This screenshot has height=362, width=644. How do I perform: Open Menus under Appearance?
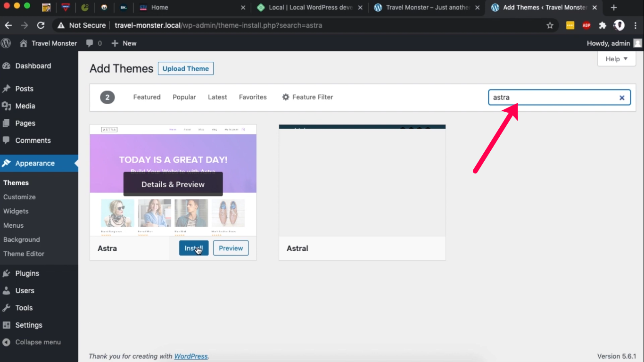pos(13,225)
